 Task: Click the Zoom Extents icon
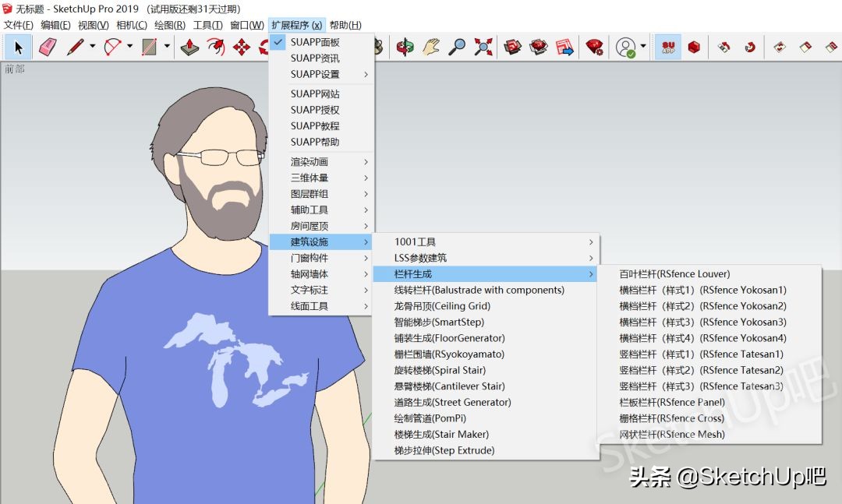click(x=483, y=47)
